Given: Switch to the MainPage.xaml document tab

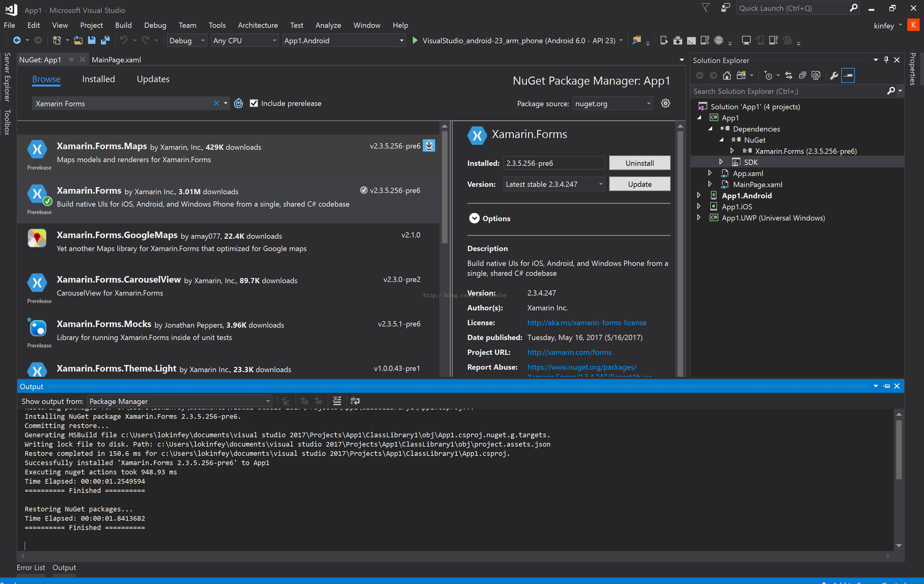Looking at the screenshot, I should 116,60.
